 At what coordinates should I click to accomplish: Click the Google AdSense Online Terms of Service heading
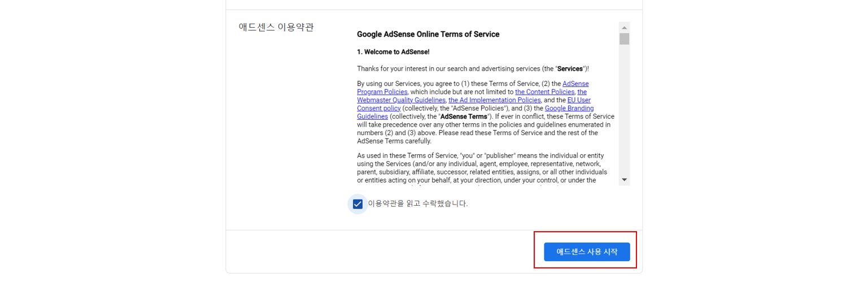[x=428, y=34]
